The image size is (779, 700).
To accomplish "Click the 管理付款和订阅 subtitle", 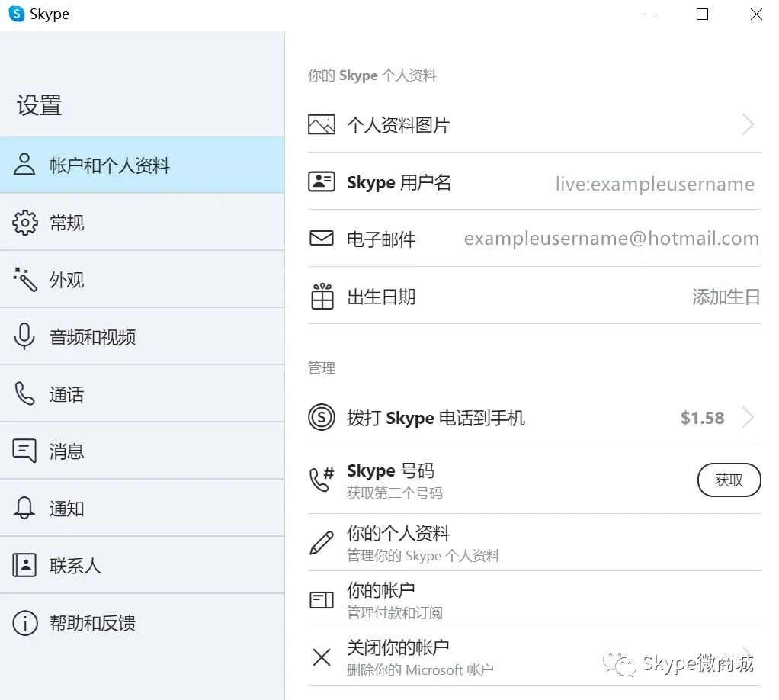I will [x=395, y=612].
